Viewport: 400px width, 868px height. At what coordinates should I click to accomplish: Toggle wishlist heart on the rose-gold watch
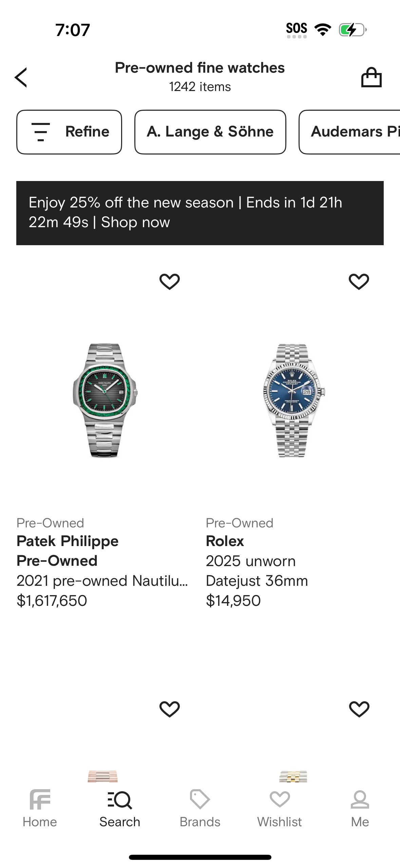pos(170,709)
